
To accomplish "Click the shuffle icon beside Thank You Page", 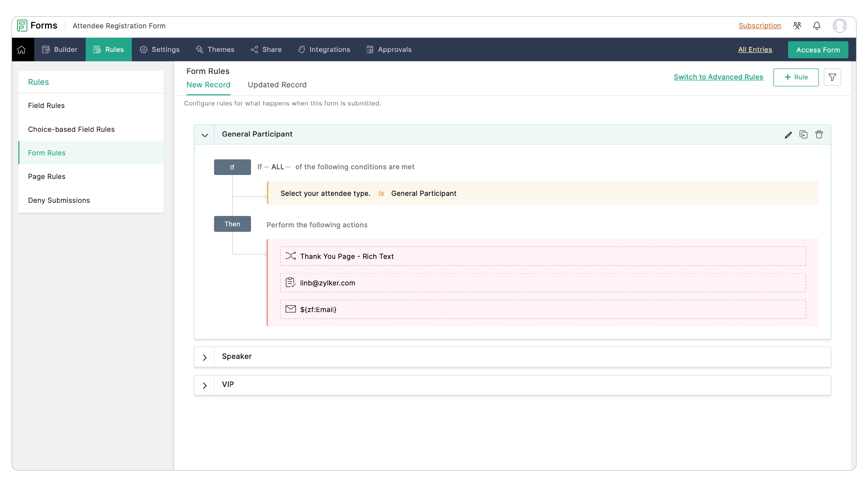I will pos(290,256).
